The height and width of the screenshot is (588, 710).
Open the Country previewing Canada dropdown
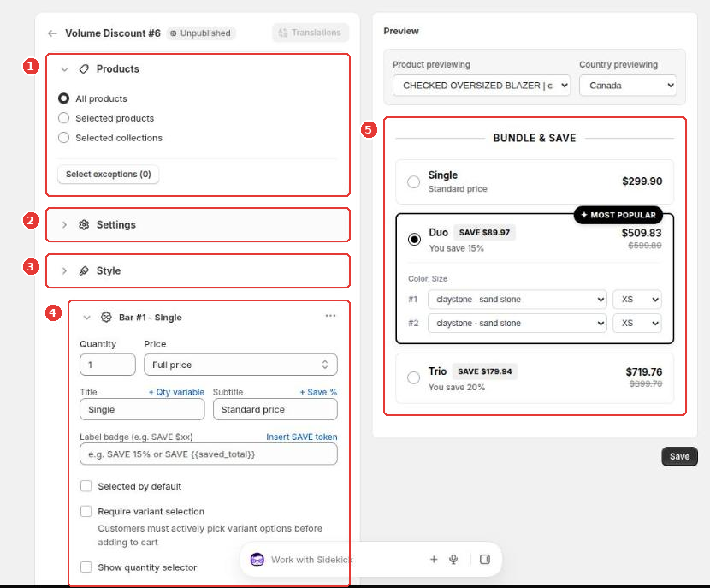628,86
